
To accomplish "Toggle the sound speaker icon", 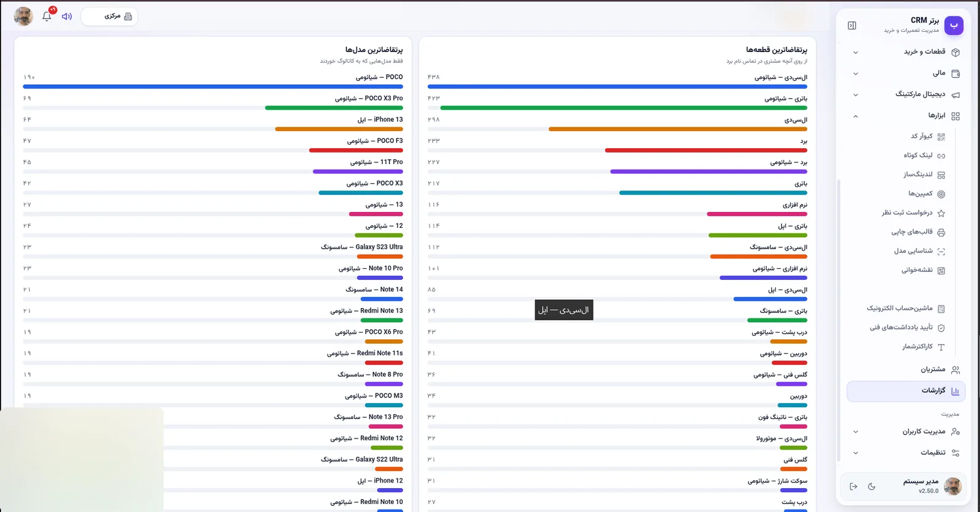I will (67, 17).
